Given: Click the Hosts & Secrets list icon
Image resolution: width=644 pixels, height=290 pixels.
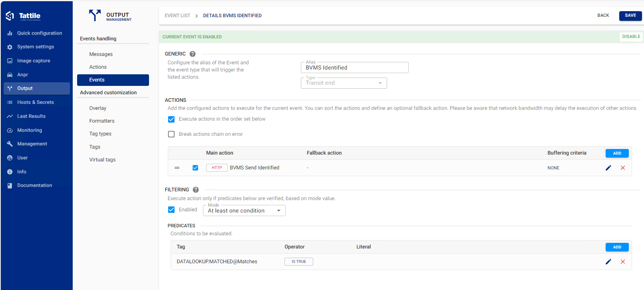Looking at the screenshot, I should click(10, 102).
